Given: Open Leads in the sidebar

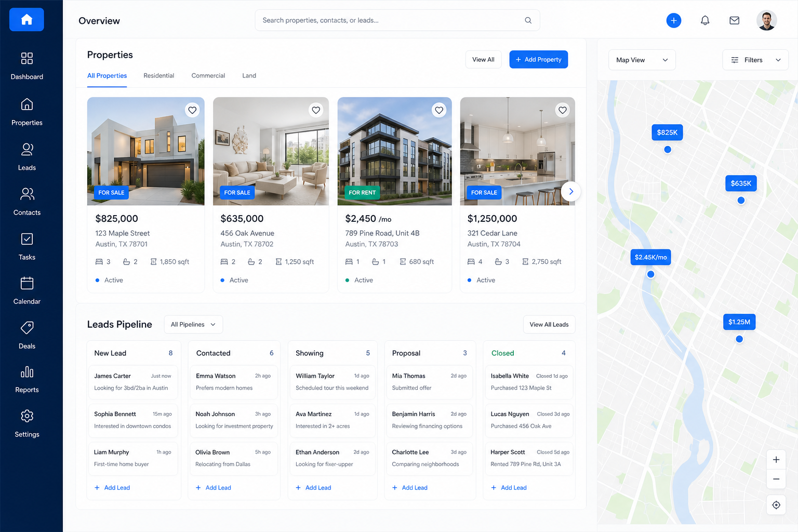Looking at the screenshot, I should tap(27, 156).
